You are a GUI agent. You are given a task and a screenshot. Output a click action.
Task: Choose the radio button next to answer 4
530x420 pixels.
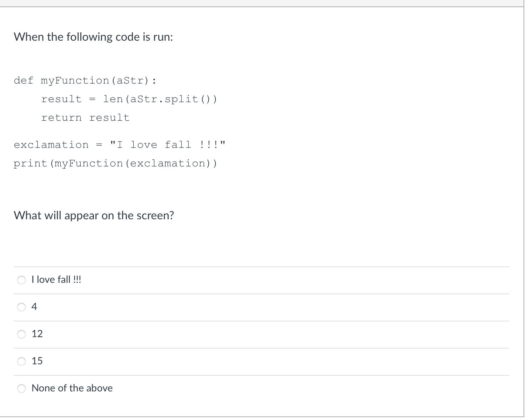(x=22, y=307)
